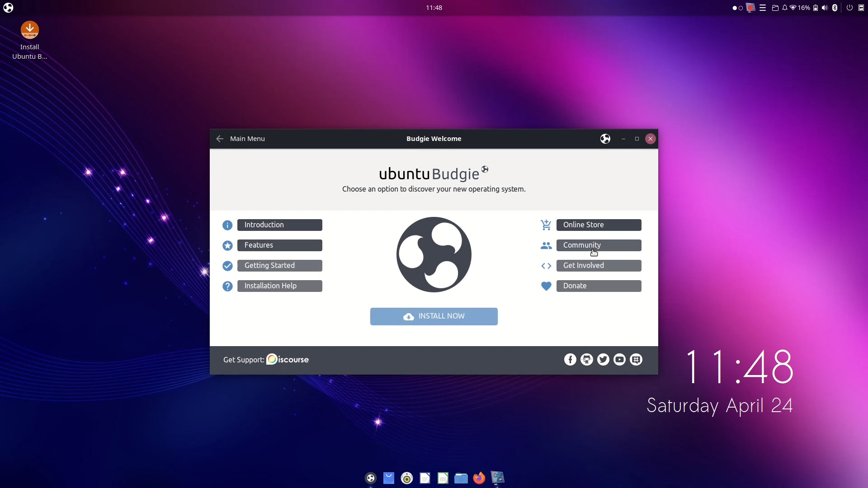868x488 pixels.
Task: Close the Budgie Welcome window
Action: click(x=651, y=139)
